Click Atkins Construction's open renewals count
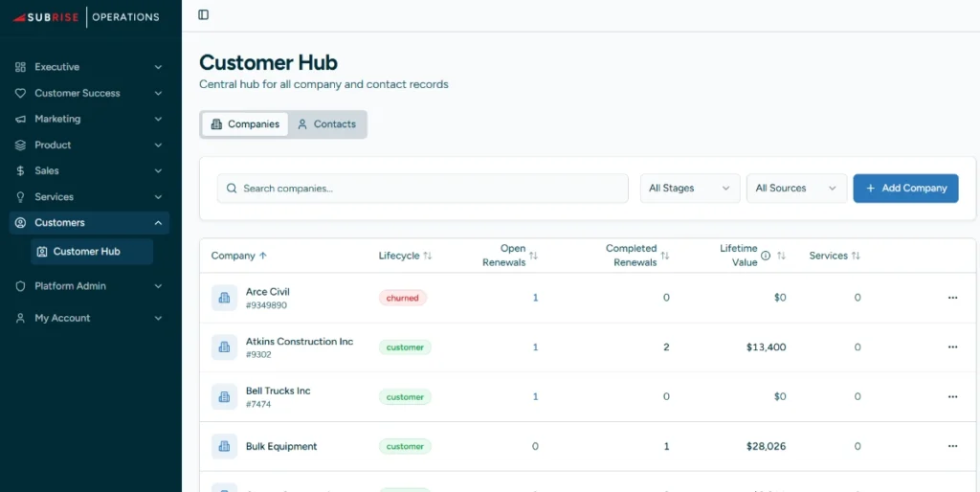The width and height of the screenshot is (980, 492). 535,347
